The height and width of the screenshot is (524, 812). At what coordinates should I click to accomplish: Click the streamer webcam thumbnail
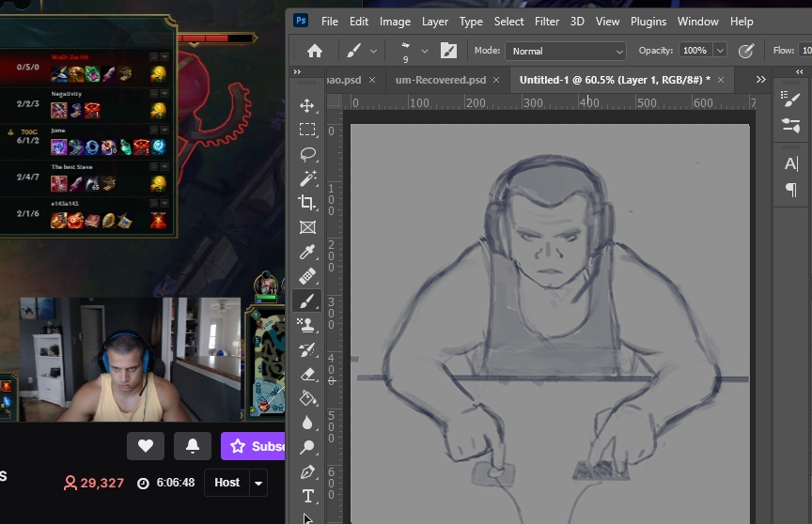tap(131, 360)
